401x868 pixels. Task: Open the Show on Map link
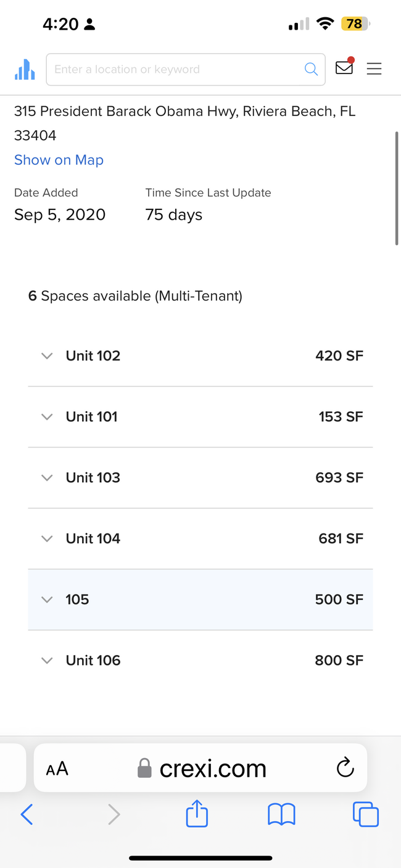tap(59, 160)
